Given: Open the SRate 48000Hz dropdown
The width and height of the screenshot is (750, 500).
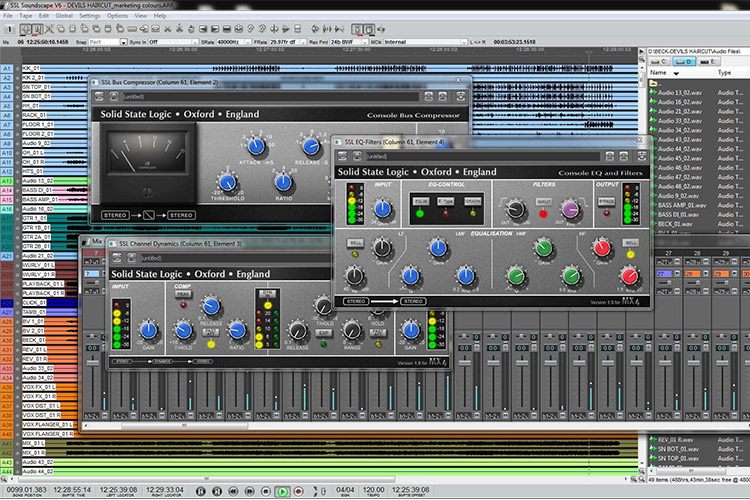Looking at the screenshot, I should tap(248, 42).
